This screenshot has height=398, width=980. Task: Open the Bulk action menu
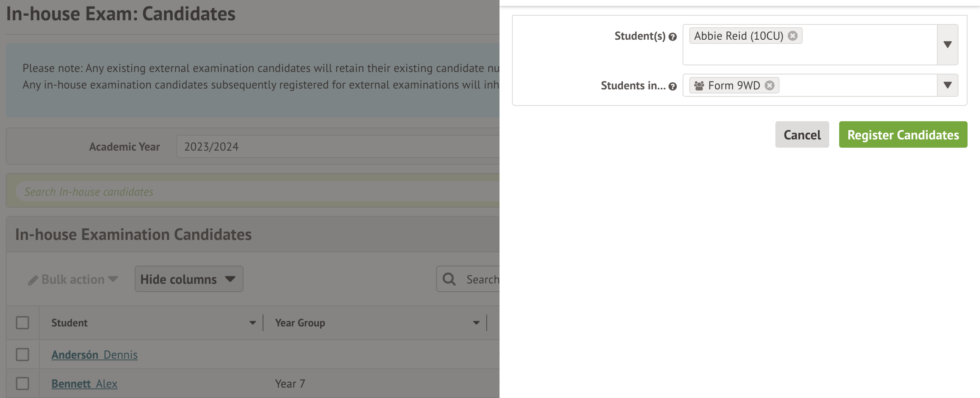73,280
